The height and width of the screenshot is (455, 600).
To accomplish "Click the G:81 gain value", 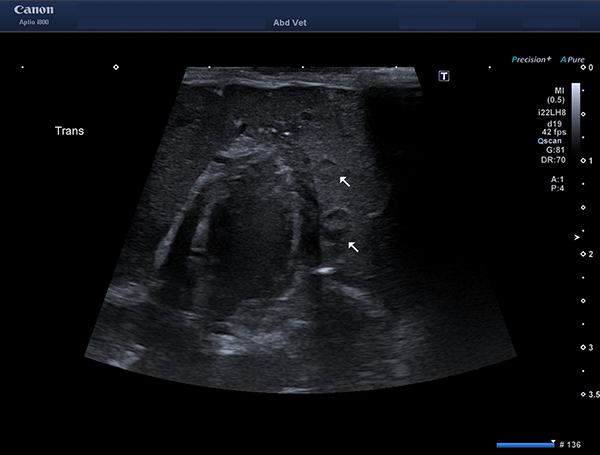I will point(555,150).
